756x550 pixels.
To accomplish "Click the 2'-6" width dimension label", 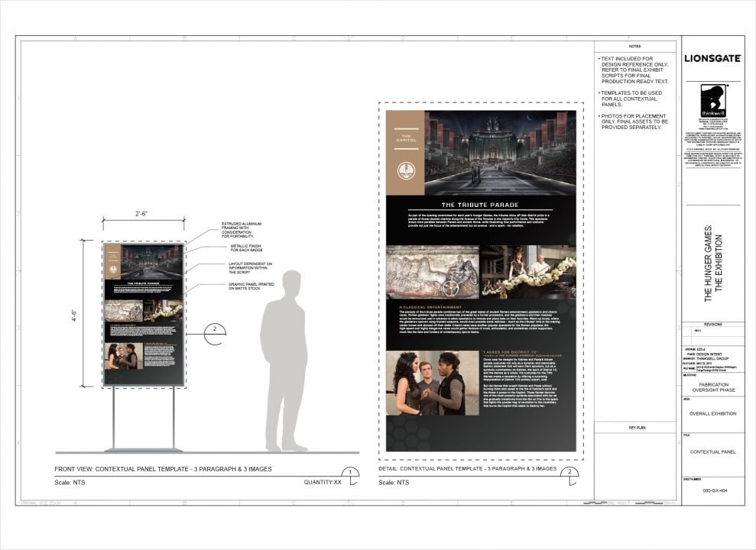I will (144, 213).
